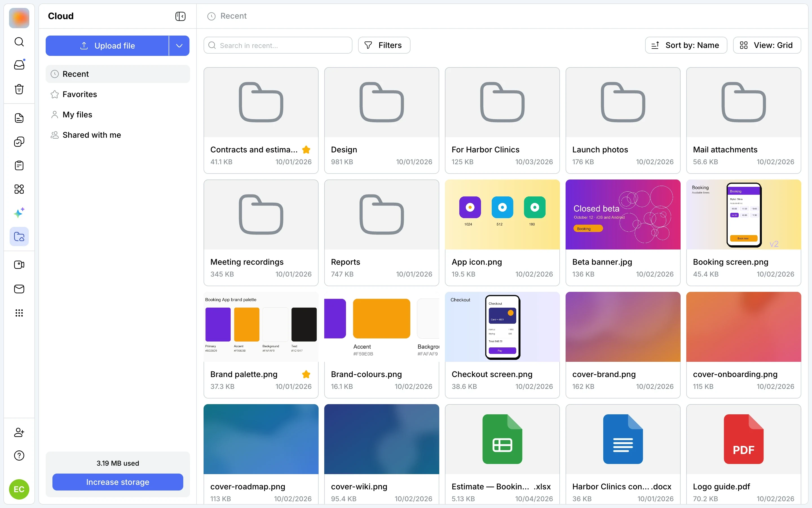
Task: Open the Meeting recordings folder
Action: (261, 233)
